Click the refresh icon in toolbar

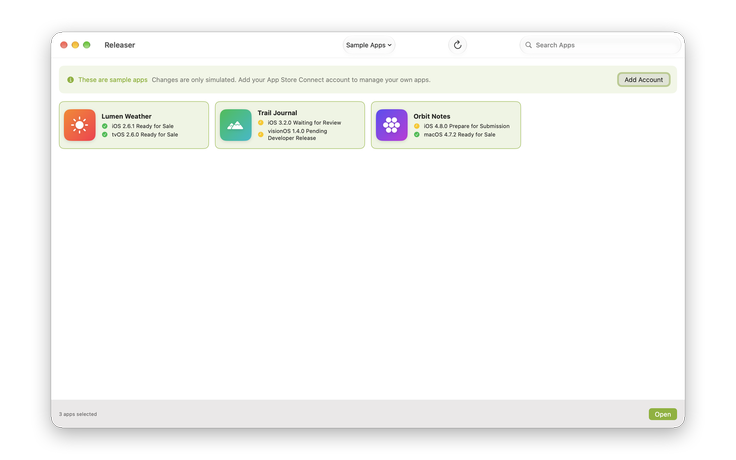click(x=458, y=45)
